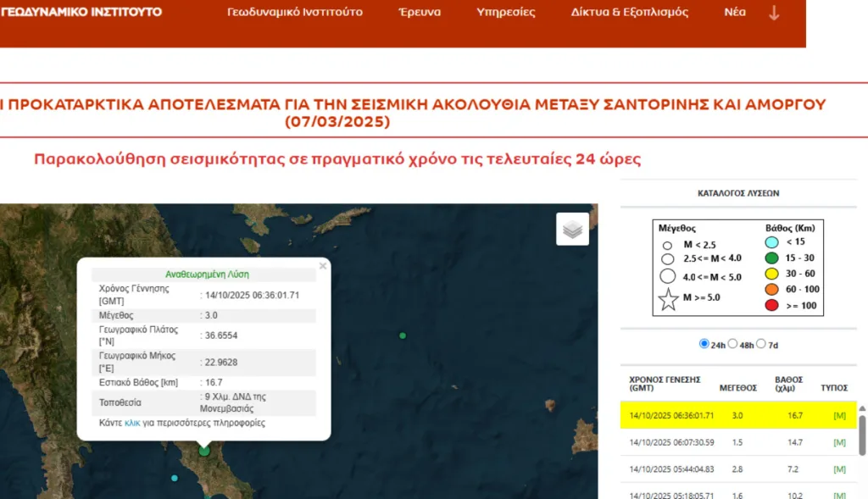Click the down arrow in the top navigation
Image resolution: width=868 pixels, height=499 pixels.
773,13
